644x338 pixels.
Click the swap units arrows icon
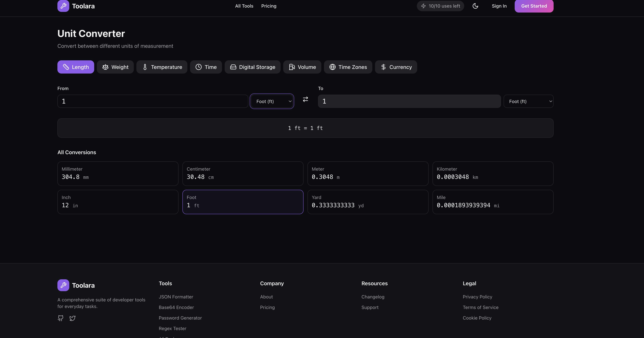(x=305, y=99)
